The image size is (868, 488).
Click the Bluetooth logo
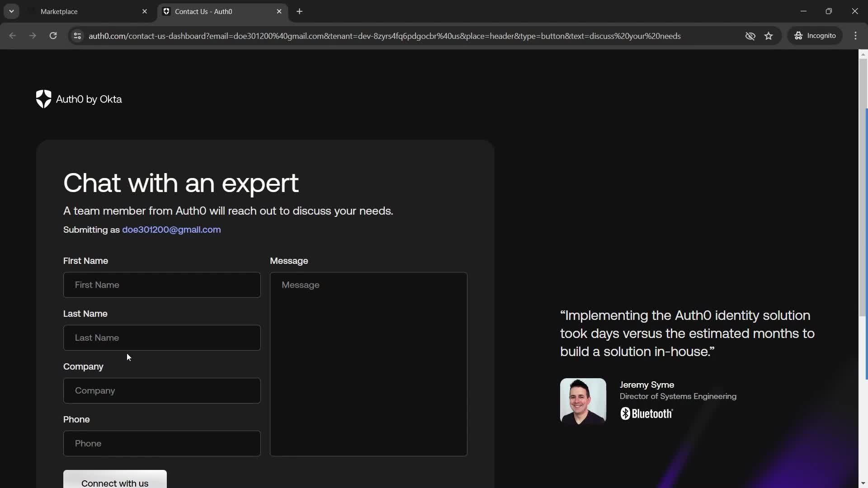pyautogui.click(x=646, y=413)
